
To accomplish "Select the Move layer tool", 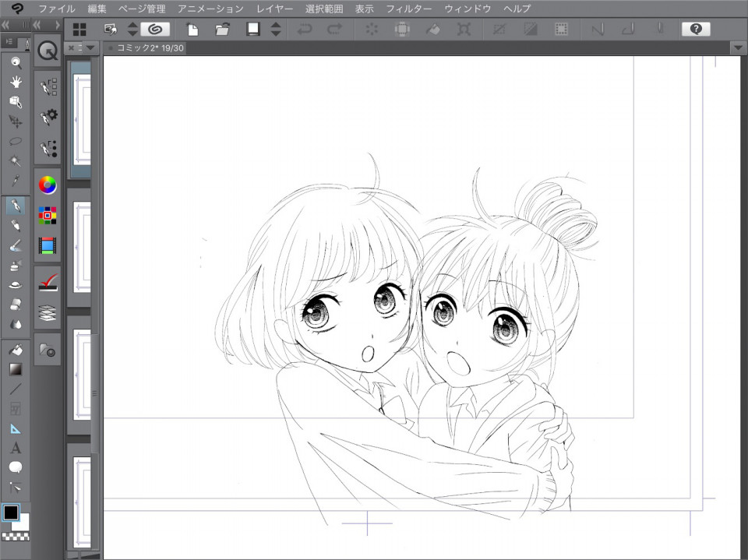I will pos(16,122).
